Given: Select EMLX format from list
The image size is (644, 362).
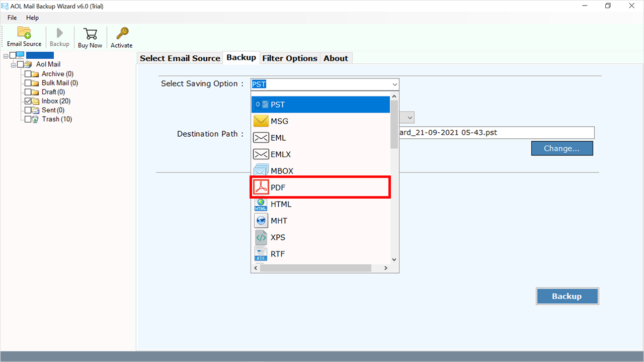Looking at the screenshot, I should coord(320,154).
